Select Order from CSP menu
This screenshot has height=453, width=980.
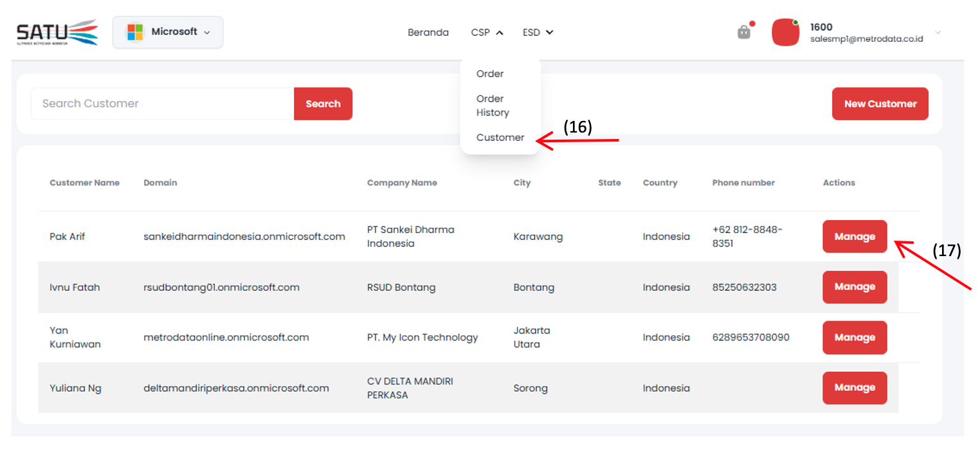pyautogui.click(x=490, y=74)
